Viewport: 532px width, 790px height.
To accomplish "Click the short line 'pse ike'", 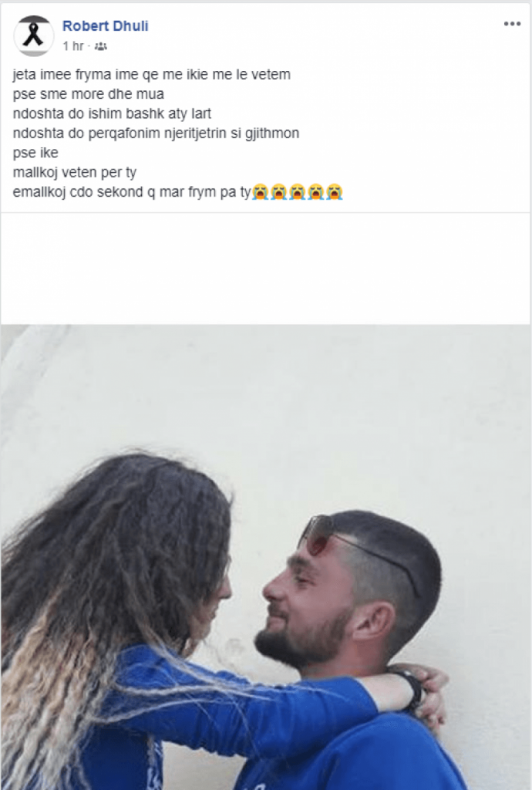I will pyautogui.click(x=35, y=153).
